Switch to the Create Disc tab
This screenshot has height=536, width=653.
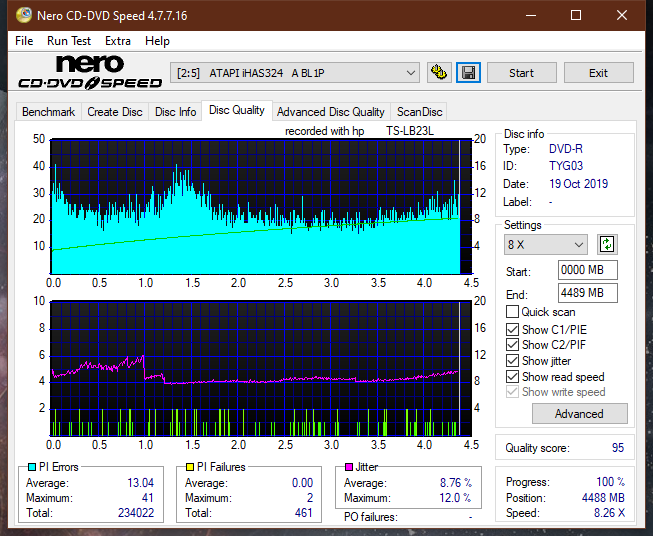point(115,112)
